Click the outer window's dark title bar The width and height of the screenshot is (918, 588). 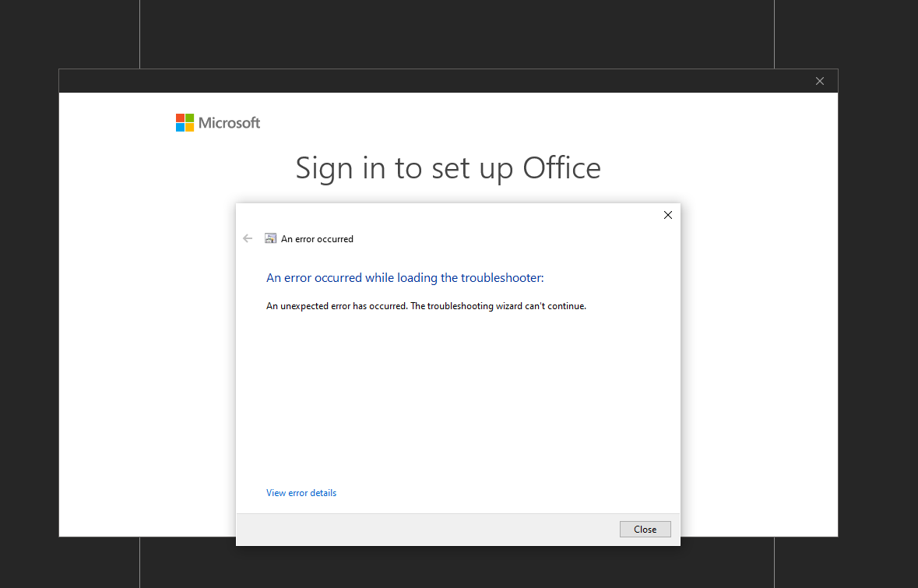click(x=389, y=80)
